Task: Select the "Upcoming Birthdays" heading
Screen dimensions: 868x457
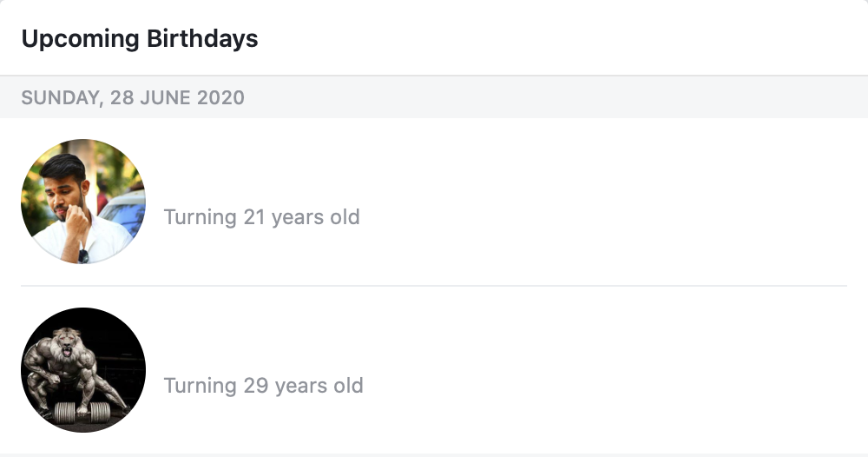Action: (140, 39)
